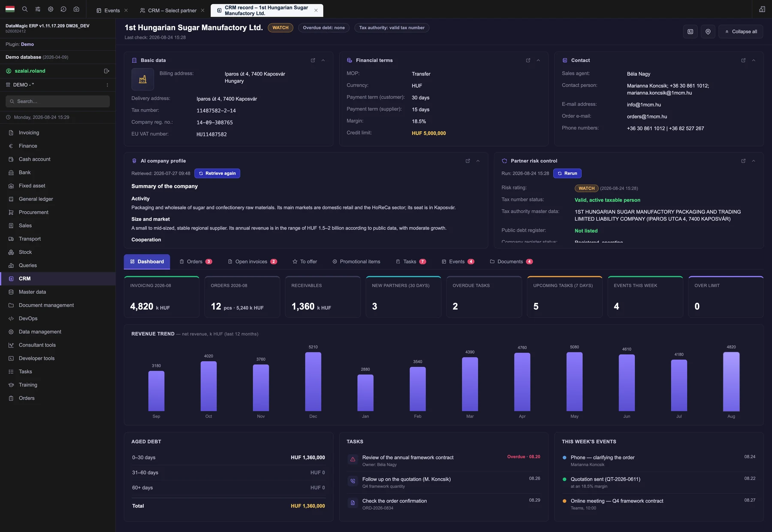772x532 pixels.
Task: Close the Events tab
Action: 126,10
